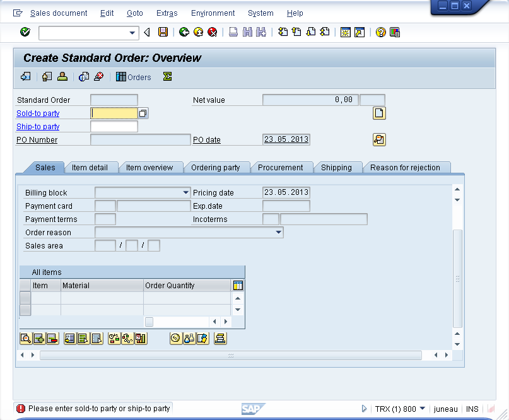
Task: Open the Environment menu
Action: (x=213, y=13)
